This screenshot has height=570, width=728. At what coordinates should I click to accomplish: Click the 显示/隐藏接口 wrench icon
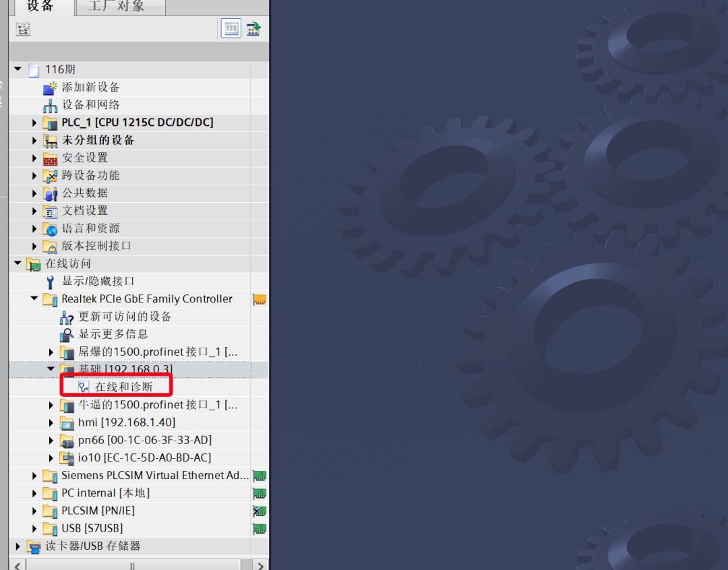coord(50,282)
